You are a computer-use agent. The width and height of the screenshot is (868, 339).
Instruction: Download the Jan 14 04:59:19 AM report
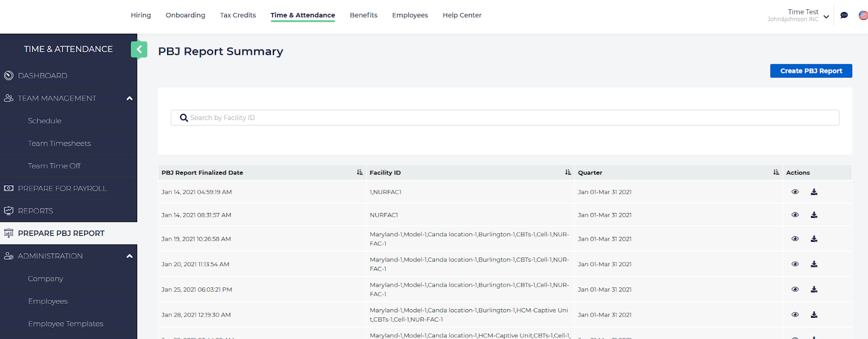point(814,192)
